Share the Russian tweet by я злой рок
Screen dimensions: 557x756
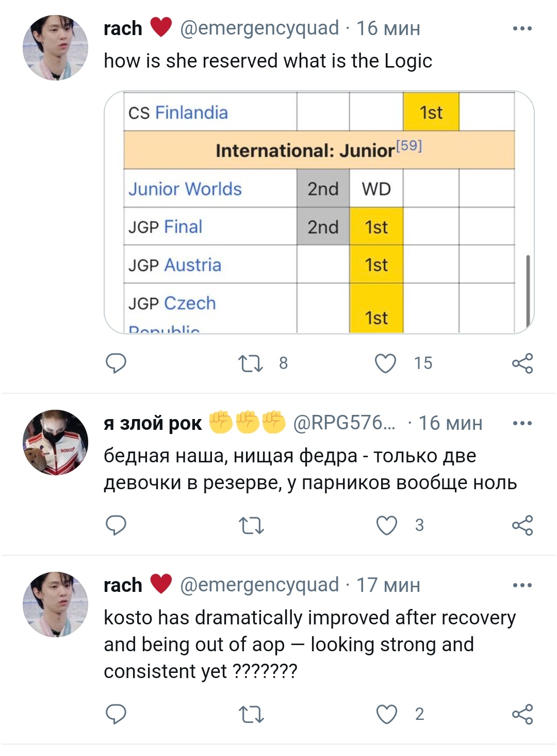click(x=522, y=525)
